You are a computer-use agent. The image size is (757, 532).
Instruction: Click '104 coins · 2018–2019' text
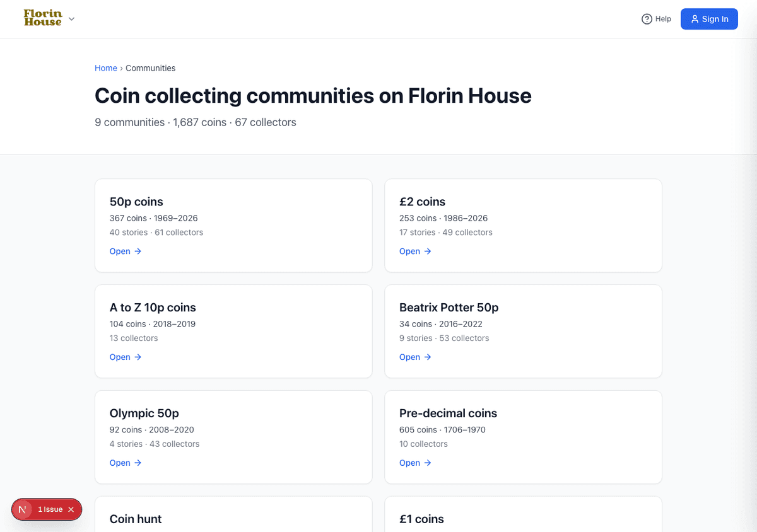153,324
